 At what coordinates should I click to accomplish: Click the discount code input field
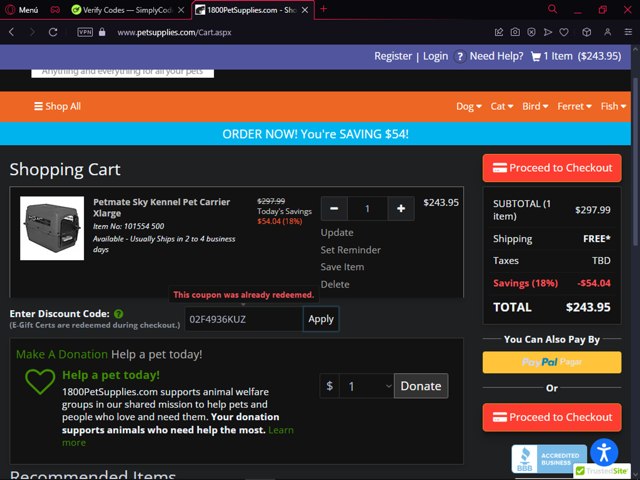click(x=244, y=319)
